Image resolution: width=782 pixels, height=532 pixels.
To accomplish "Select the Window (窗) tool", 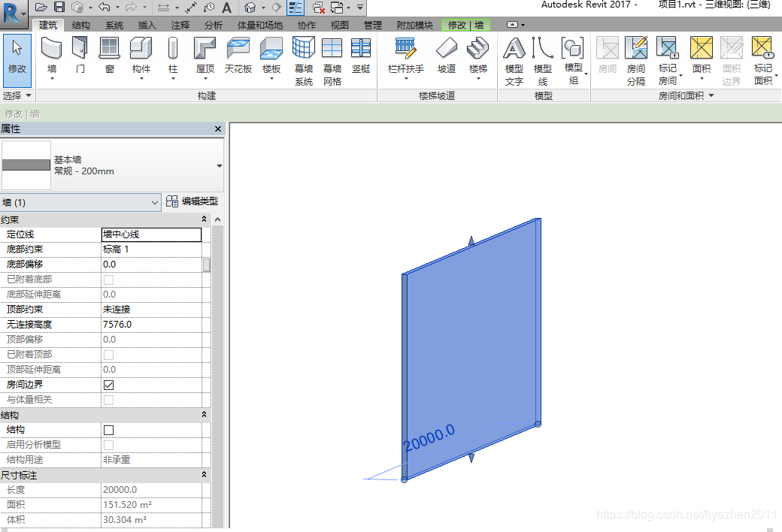I will pos(110,50).
